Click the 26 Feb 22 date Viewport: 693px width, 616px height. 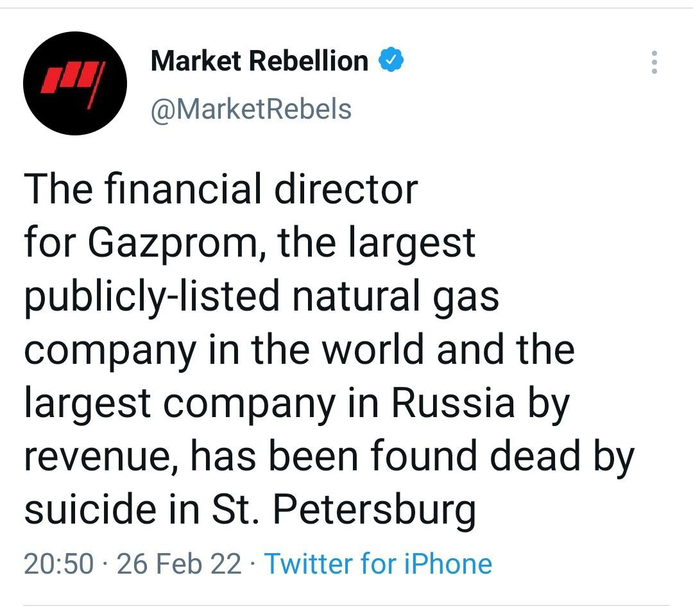tap(179, 564)
